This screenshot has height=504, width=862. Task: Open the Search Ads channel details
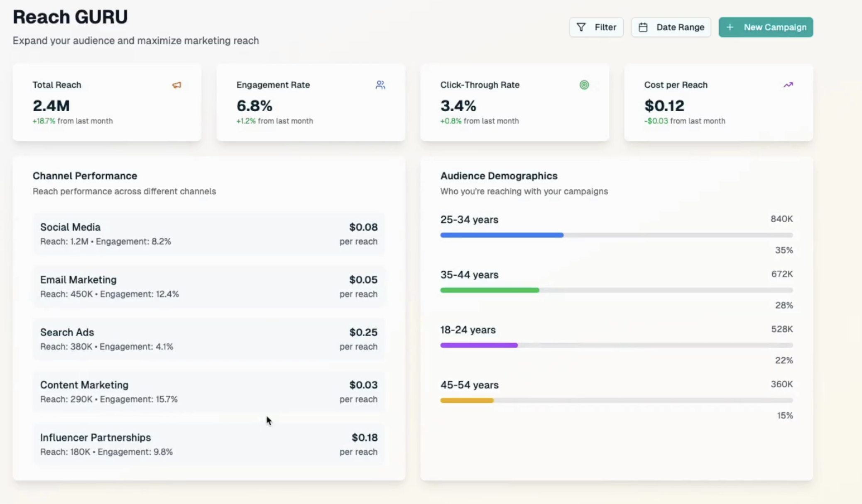click(x=209, y=339)
